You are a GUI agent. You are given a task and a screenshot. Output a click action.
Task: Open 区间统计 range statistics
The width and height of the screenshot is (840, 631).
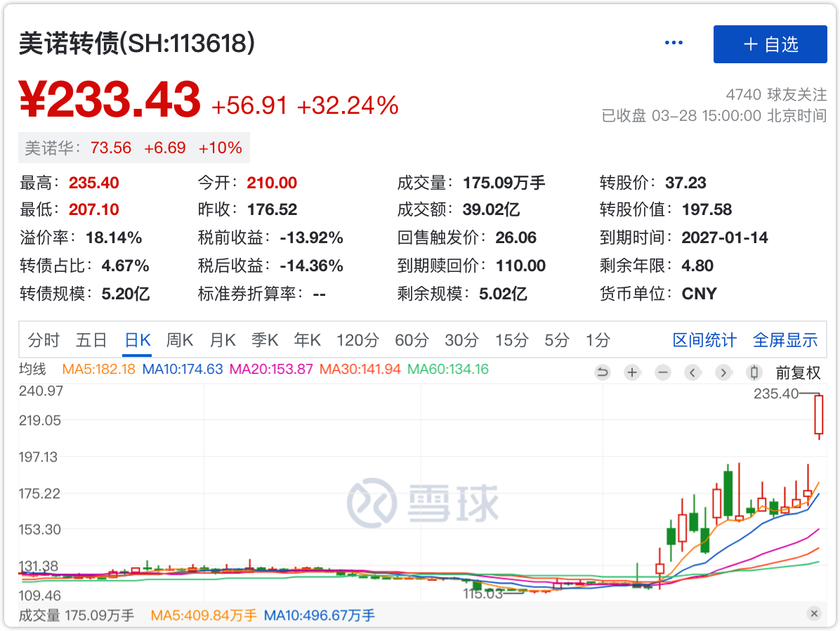click(x=704, y=341)
